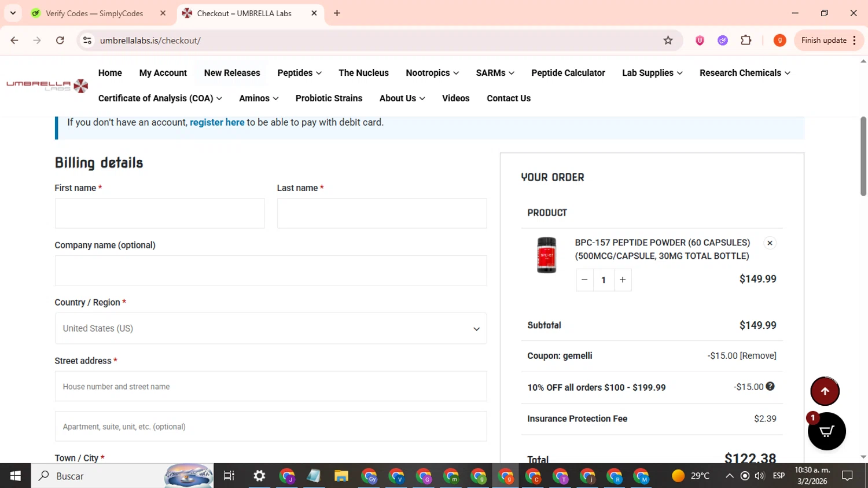Image resolution: width=868 pixels, height=488 pixels.
Task: Close the Verify Codes SimplyCodes tab
Action: [x=163, y=13]
